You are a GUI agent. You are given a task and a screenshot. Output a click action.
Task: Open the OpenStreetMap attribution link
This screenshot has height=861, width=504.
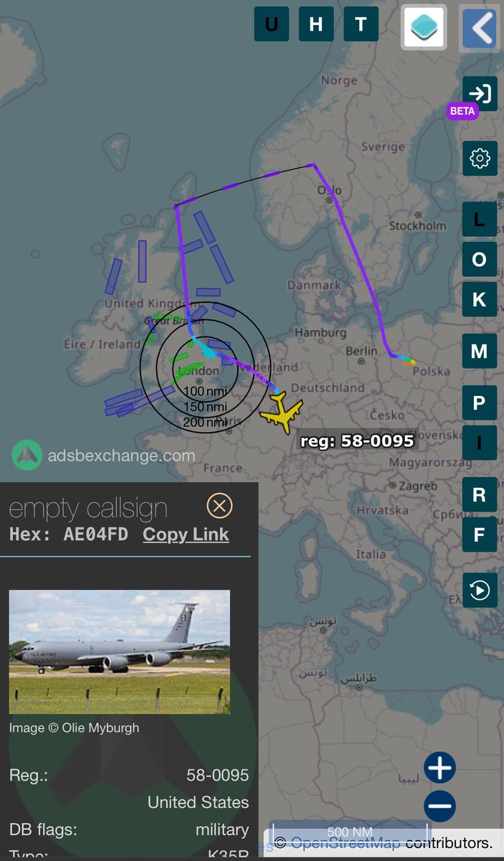(x=346, y=842)
